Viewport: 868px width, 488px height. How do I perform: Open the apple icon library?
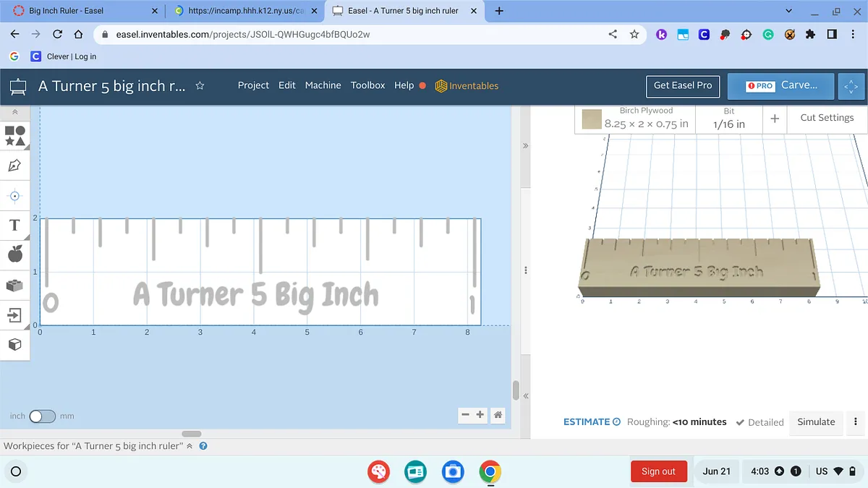[x=14, y=254]
